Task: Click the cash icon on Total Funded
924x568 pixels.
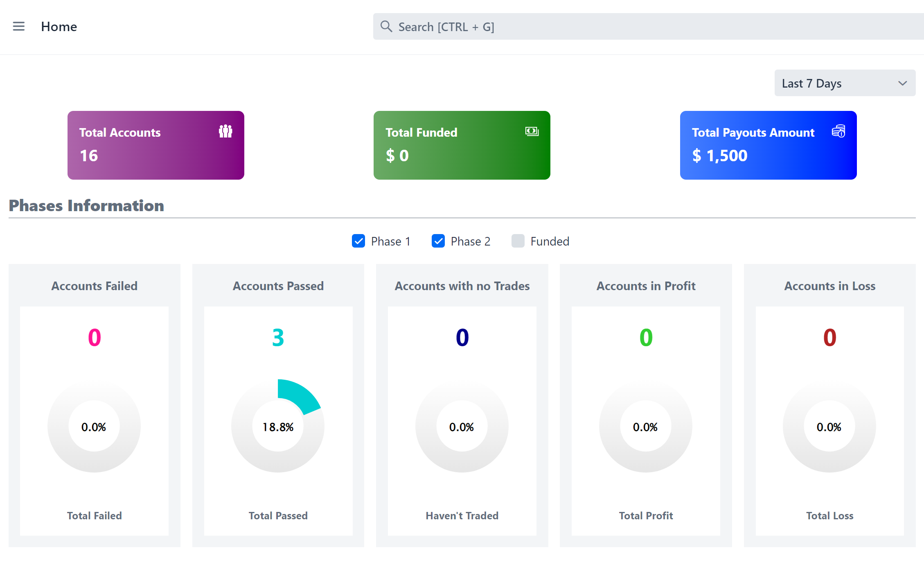Action: [532, 131]
